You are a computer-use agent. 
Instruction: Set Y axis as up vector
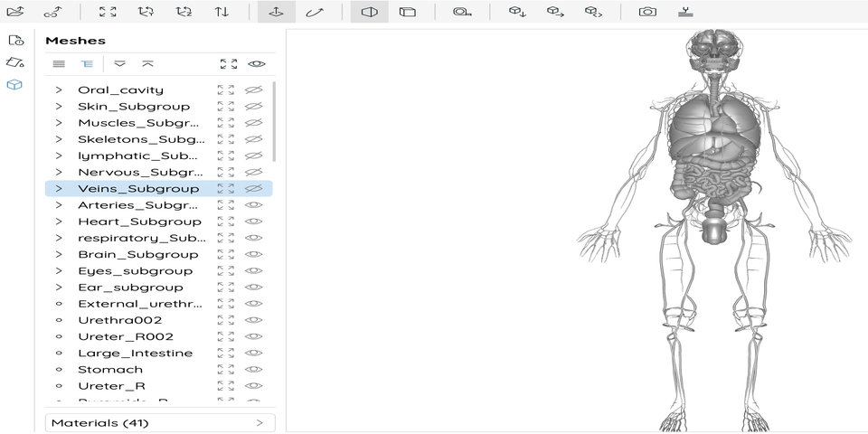(x=146, y=11)
